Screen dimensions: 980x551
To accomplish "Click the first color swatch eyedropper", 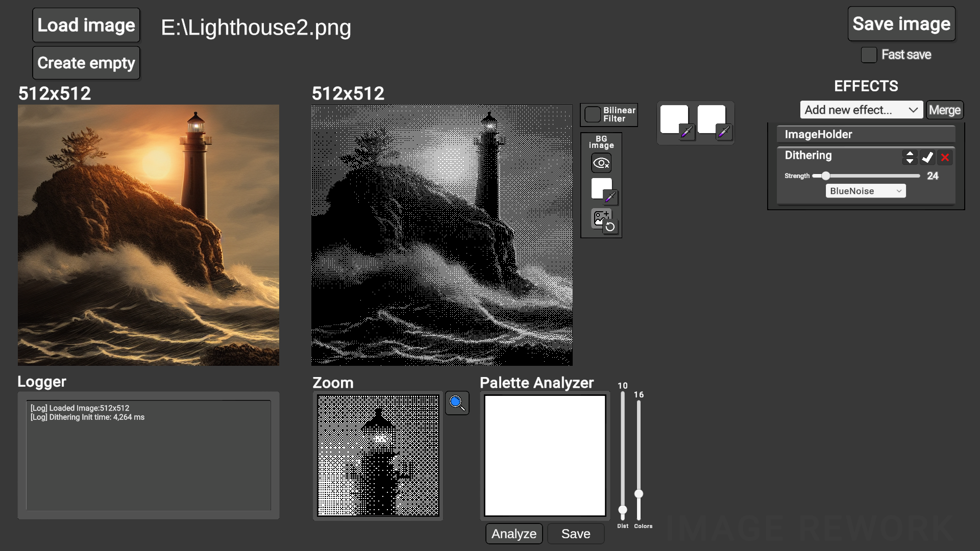I will coord(687,132).
